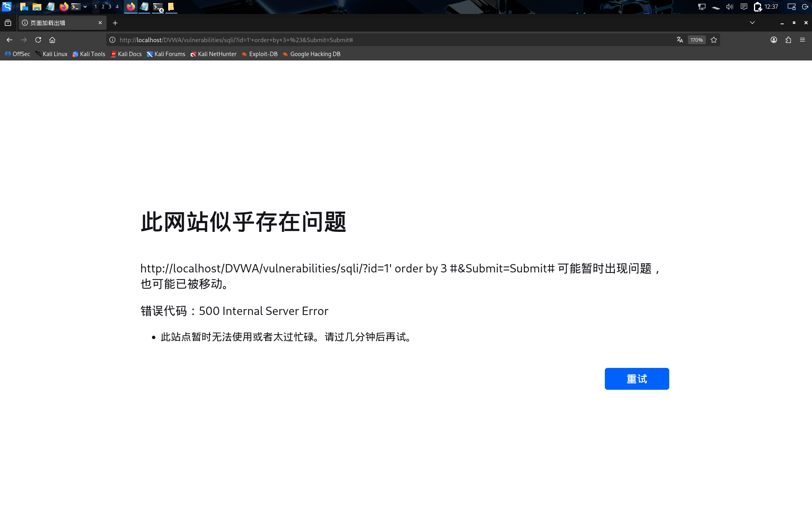The width and height of the screenshot is (812, 523).
Task: Open the Firefox account icon
Action: pyautogui.click(x=774, y=40)
